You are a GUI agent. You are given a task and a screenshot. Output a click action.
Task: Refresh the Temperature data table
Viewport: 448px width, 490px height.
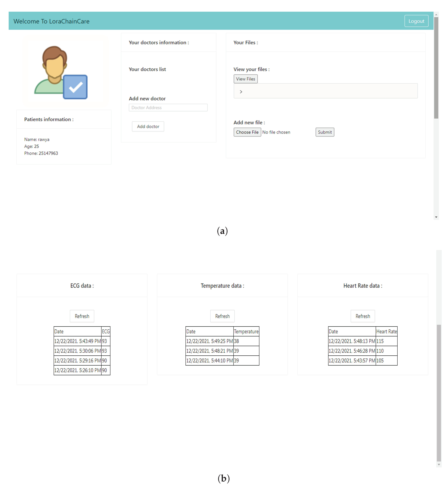[x=222, y=316]
